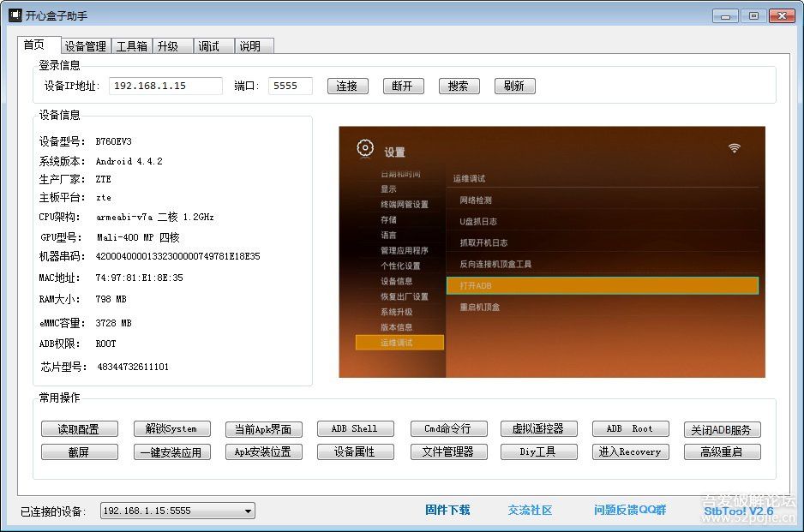Select the 升级 tab
804x532 pixels.
coord(168,46)
